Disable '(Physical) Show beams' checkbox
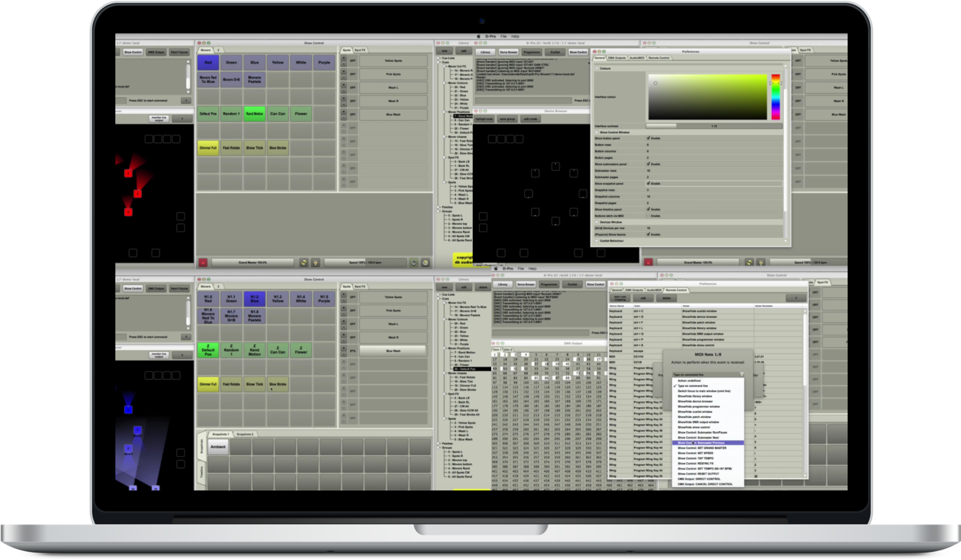961x560 pixels. pos(648,234)
